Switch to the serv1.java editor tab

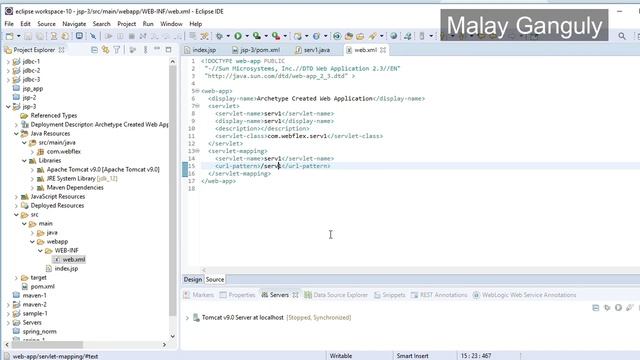313,50
